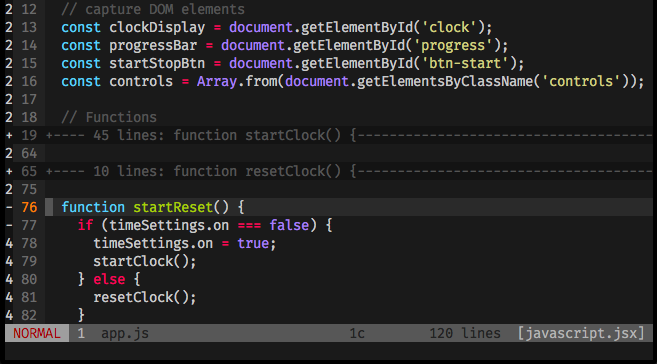Expand the folded startClock function
Viewport: 657px width, 364px height.
coord(349,135)
